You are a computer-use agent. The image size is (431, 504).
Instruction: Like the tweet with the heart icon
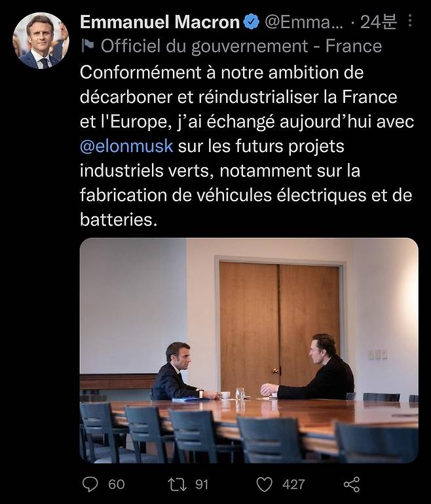click(x=264, y=484)
